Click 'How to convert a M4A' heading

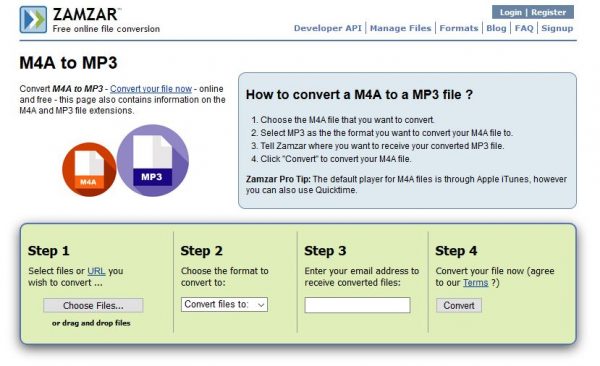click(359, 95)
